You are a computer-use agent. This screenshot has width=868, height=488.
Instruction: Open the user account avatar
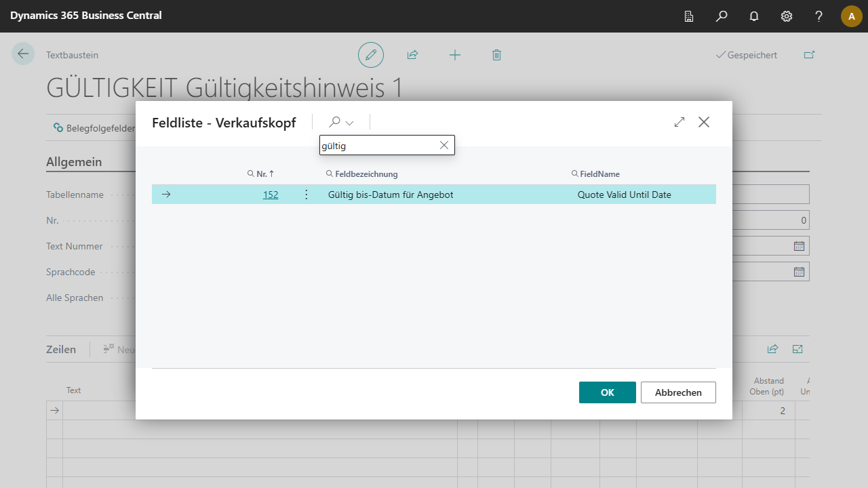[x=851, y=16]
